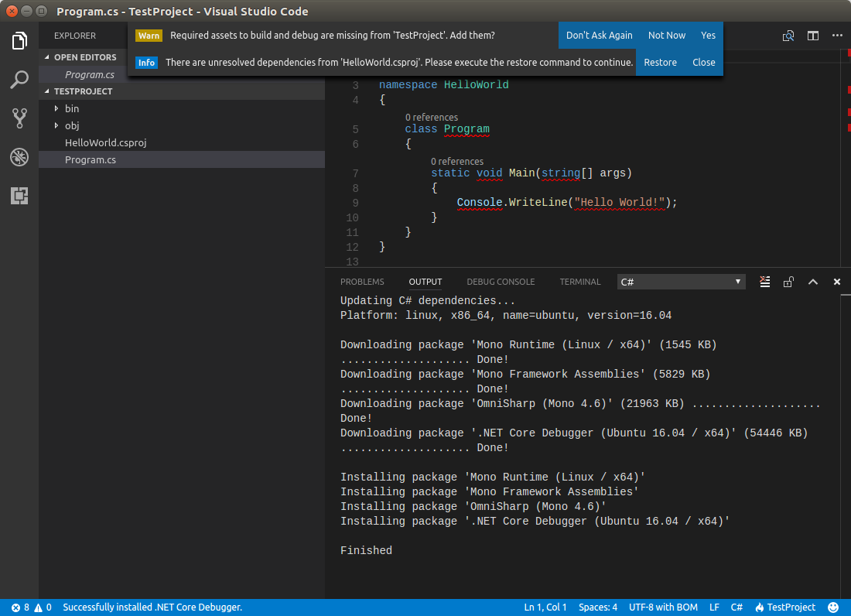Open the Extensions view
Screen dimensions: 851x616
click(x=19, y=196)
